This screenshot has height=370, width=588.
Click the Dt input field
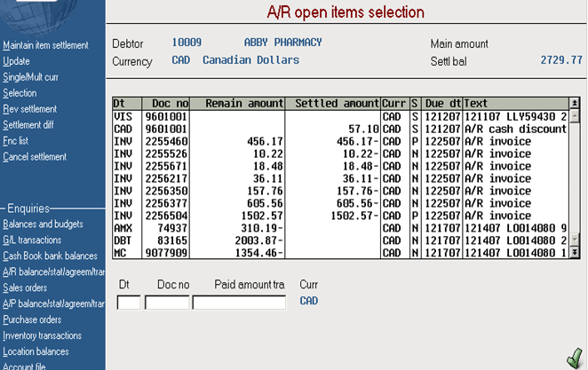pyautogui.click(x=129, y=303)
